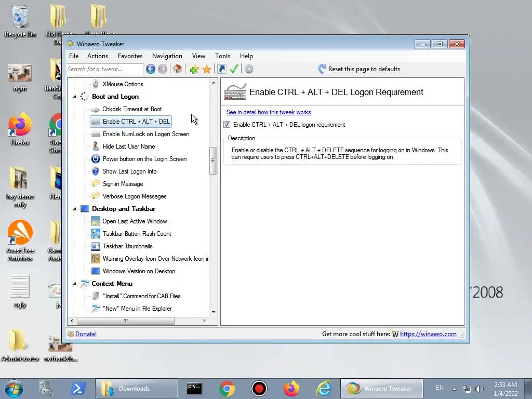Click the green checkmark toolbar icon
Viewport: 532px width, 399px height.
click(x=234, y=69)
